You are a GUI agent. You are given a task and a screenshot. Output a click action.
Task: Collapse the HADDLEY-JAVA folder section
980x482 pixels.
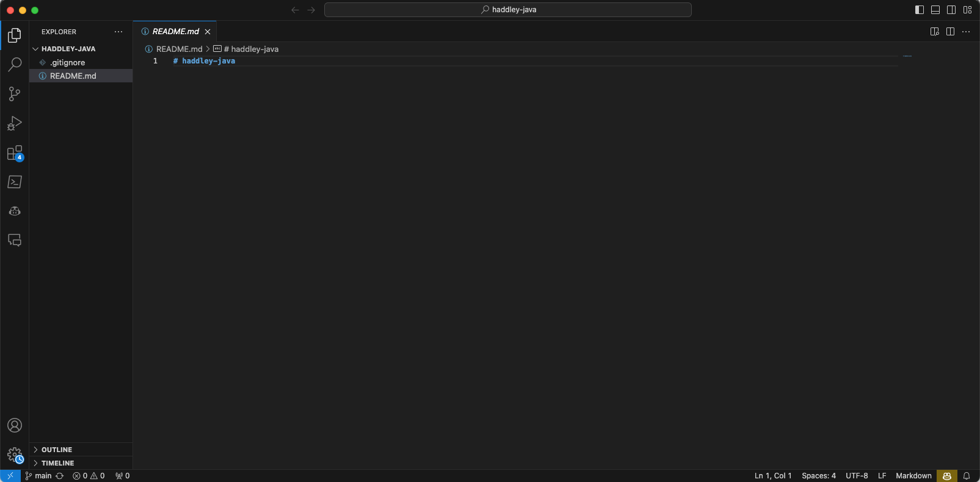pos(81,49)
